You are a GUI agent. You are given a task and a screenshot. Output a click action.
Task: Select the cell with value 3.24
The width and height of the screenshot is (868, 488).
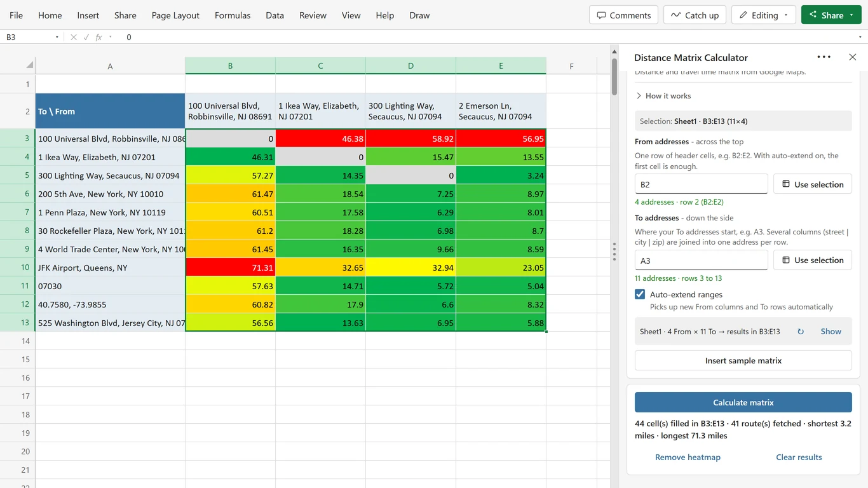(501, 175)
